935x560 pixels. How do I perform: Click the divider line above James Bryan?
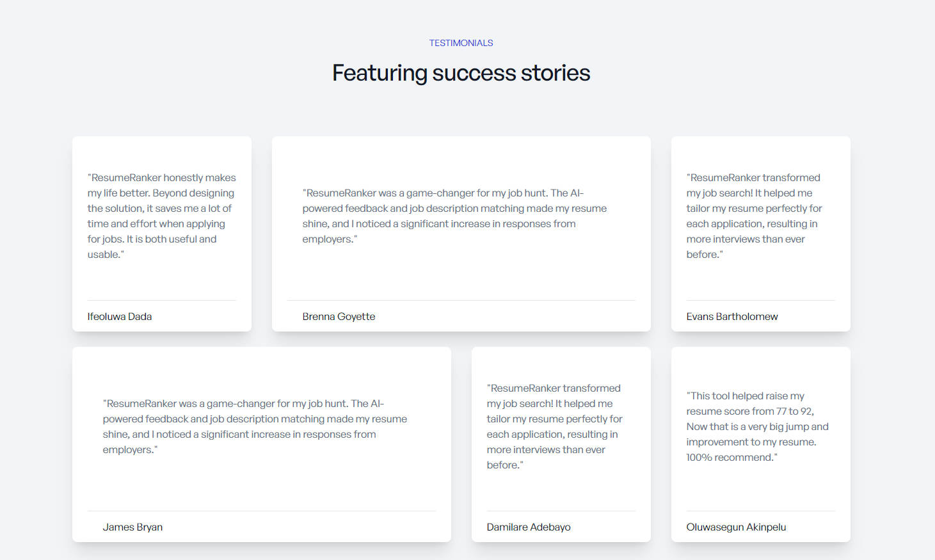pos(261,511)
